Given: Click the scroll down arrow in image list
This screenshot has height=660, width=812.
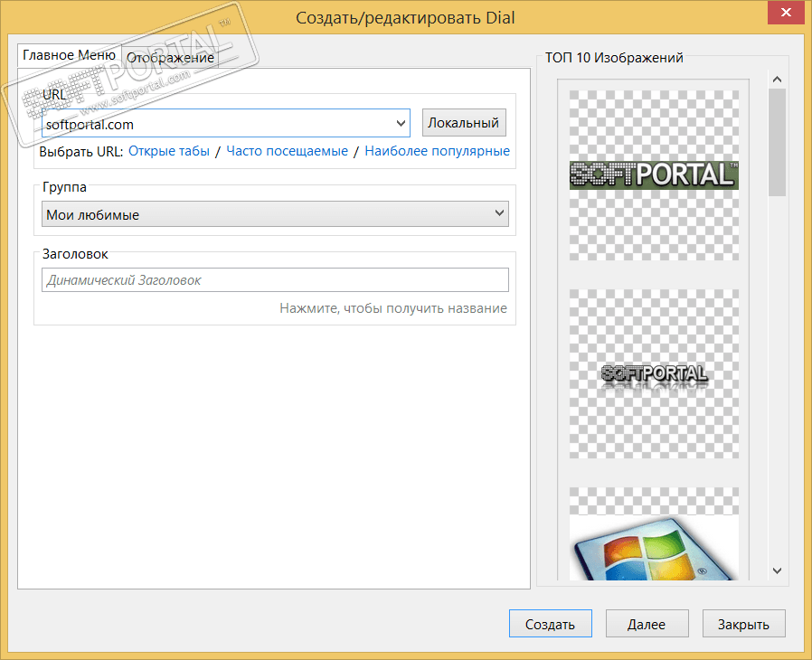Looking at the screenshot, I should pos(777,570).
